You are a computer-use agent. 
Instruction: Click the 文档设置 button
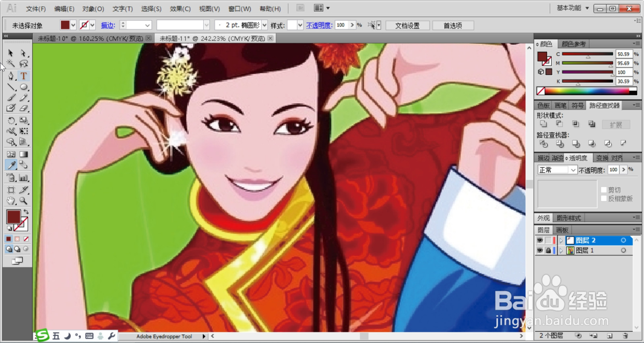point(407,25)
